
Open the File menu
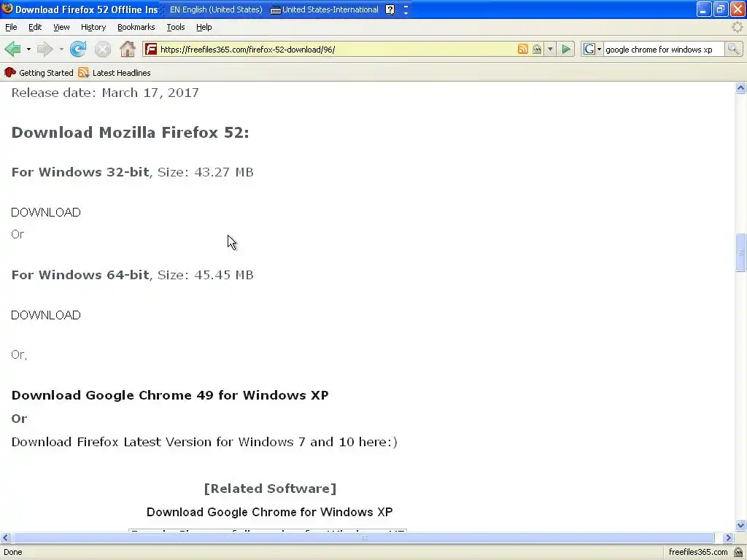pos(11,27)
